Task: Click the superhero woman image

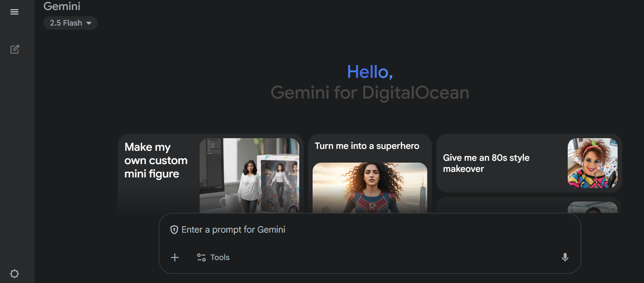Action: coord(370,188)
